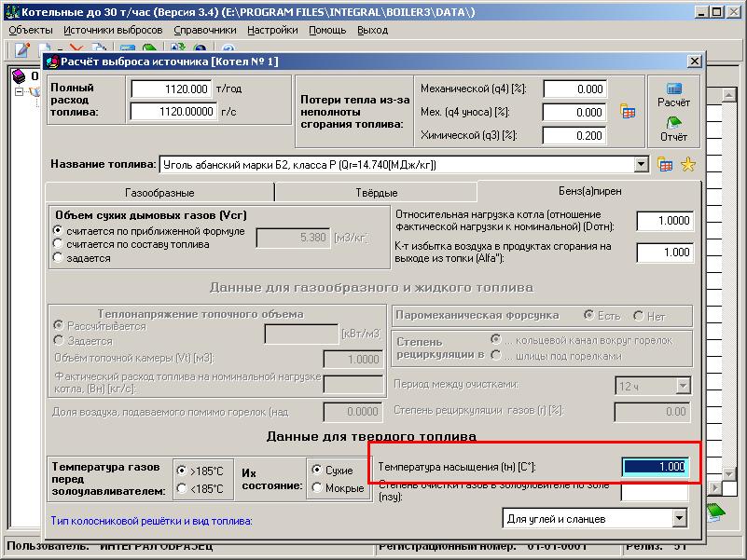Image resolution: width=747 pixels, height=560 pixels.
Task: Select 'считается по составу топлива' option
Action: click(x=59, y=244)
